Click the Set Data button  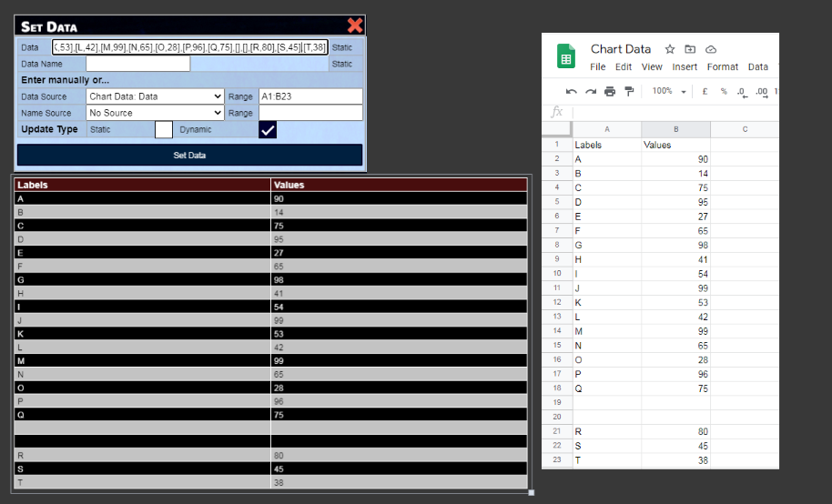coord(189,155)
